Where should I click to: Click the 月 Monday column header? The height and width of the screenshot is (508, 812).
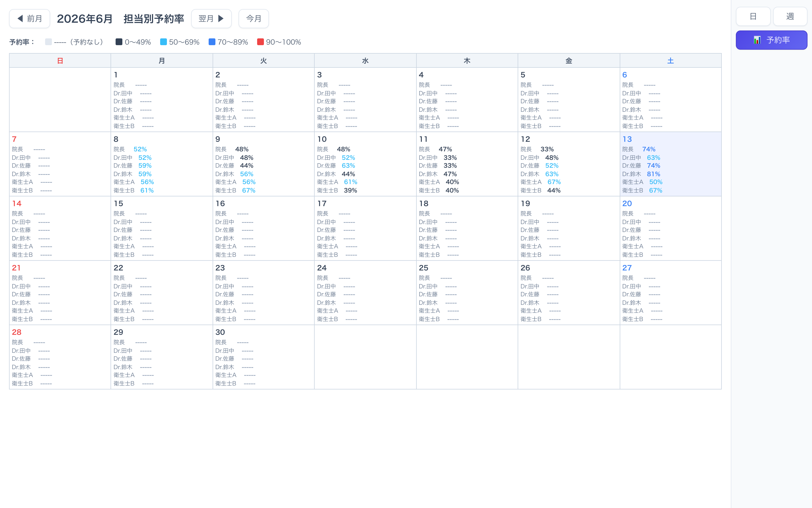coord(162,60)
